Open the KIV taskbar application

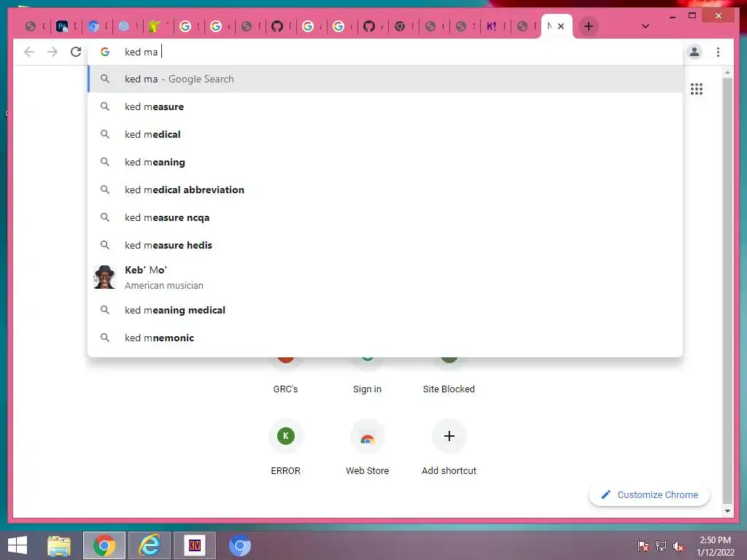coord(194,545)
